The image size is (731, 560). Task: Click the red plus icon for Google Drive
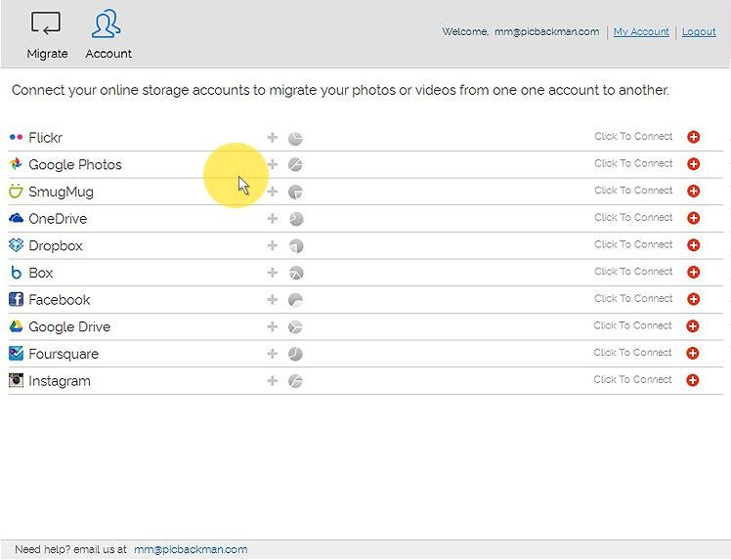coord(693,326)
